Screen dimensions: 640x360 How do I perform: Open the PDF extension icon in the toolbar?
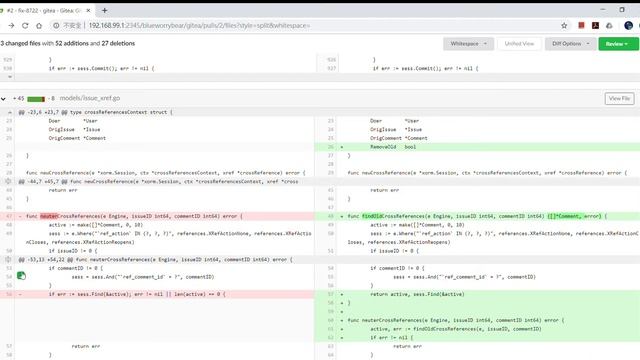596,25
